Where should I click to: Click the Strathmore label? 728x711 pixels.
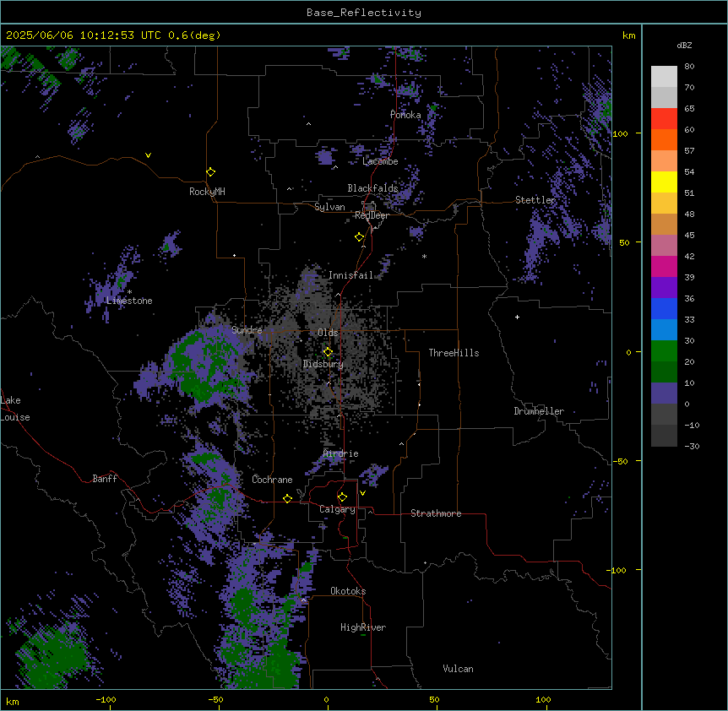click(436, 513)
